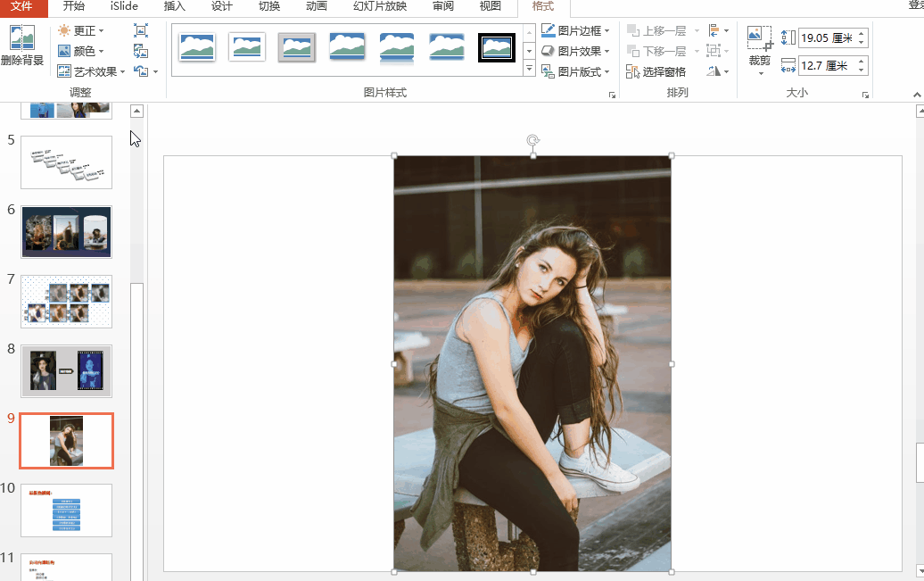The width and height of the screenshot is (924, 581).
Task: Open the Picture Effects (图片效果) menu
Action: [575, 51]
